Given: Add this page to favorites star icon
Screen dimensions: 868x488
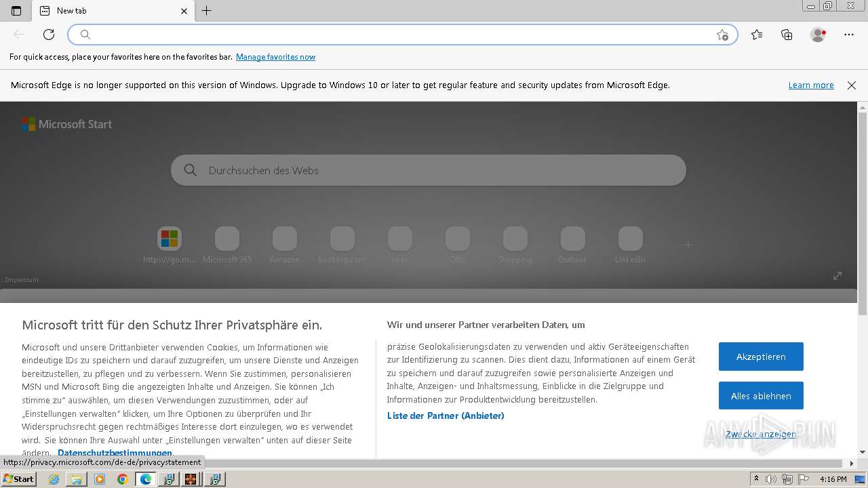Looking at the screenshot, I should coord(722,35).
